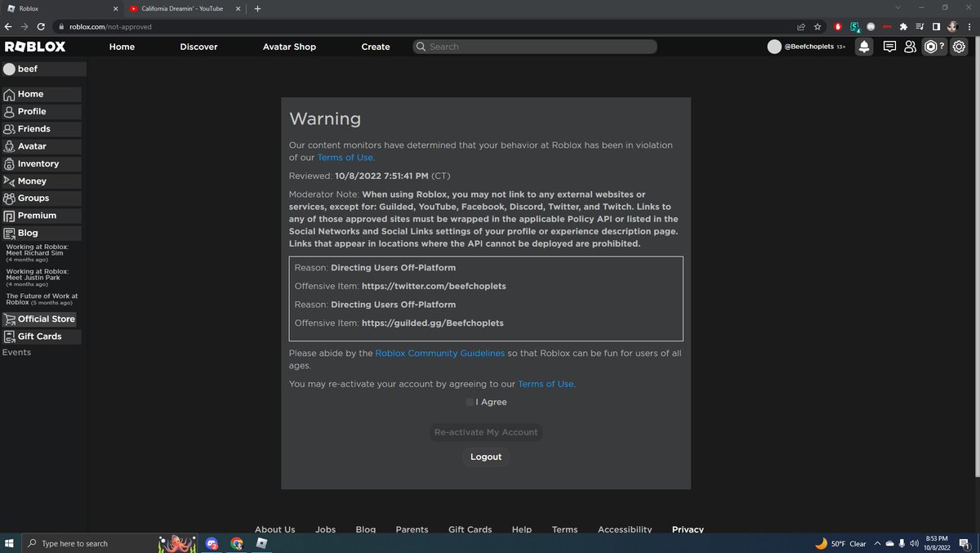Open Money in the sidebar

(x=41, y=181)
